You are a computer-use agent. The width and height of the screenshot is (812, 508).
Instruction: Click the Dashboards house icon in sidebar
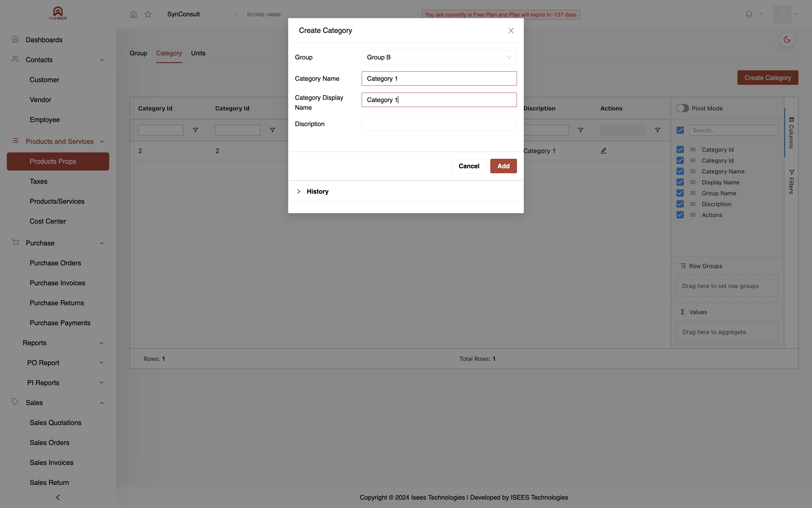coord(15,39)
